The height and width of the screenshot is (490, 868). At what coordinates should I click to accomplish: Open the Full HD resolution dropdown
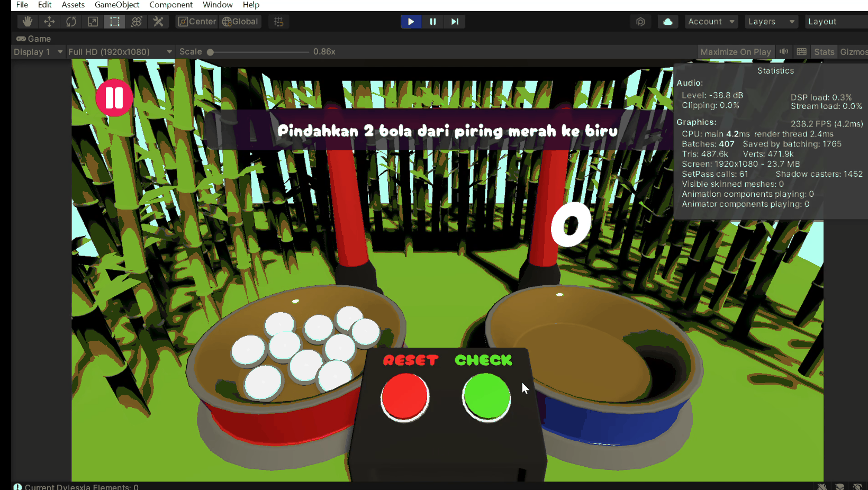120,52
